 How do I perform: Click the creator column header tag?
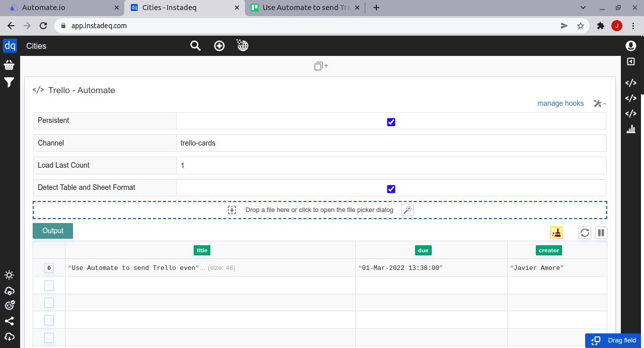coord(549,250)
